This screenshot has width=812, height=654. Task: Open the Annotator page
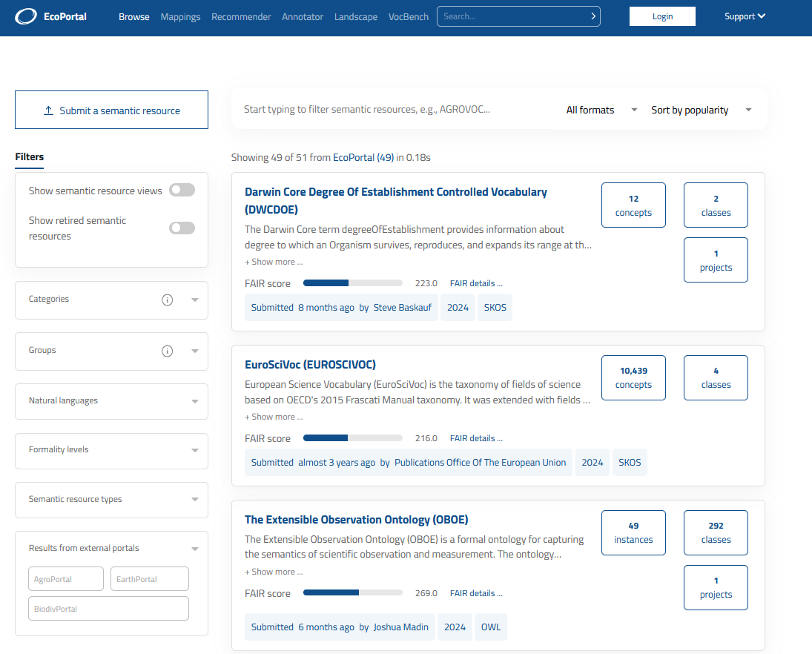[x=303, y=16]
